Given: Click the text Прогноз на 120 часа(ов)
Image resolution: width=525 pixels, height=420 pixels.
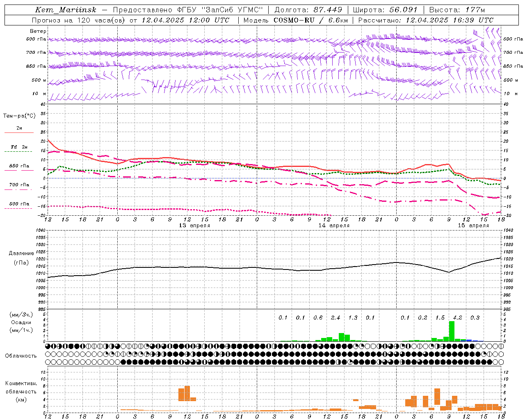Looking at the screenshot, I should [79, 20].
